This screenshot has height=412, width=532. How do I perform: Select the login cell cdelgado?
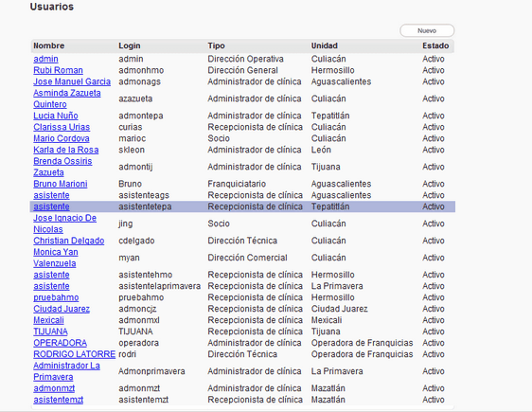click(136, 241)
